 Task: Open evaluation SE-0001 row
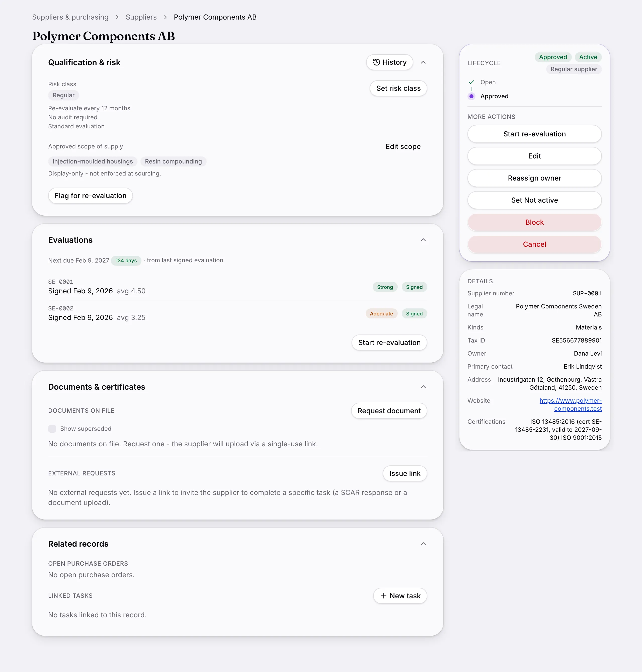click(237, 287)
